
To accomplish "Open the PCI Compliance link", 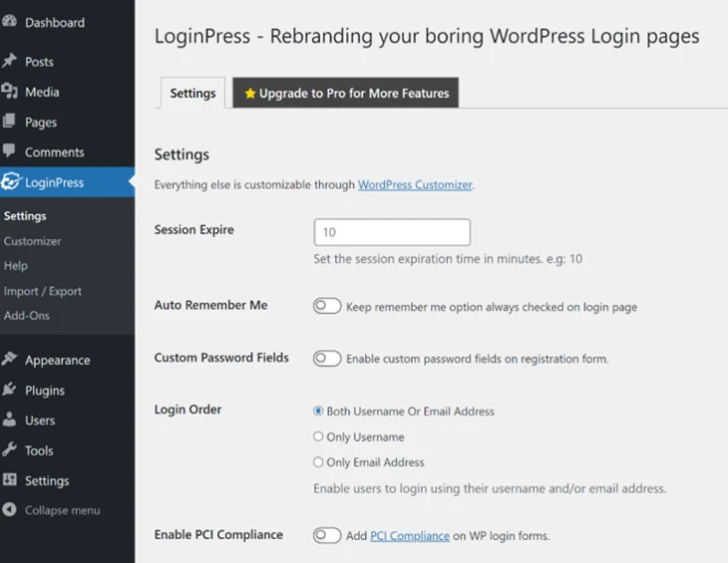I will pos(410,536).
